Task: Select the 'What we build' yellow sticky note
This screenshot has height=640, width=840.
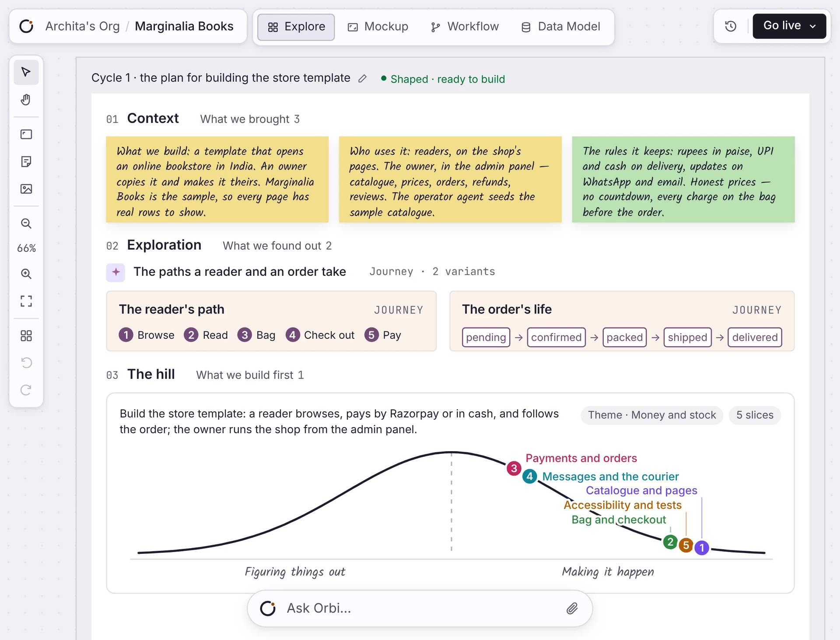Action: coord(217,179)
